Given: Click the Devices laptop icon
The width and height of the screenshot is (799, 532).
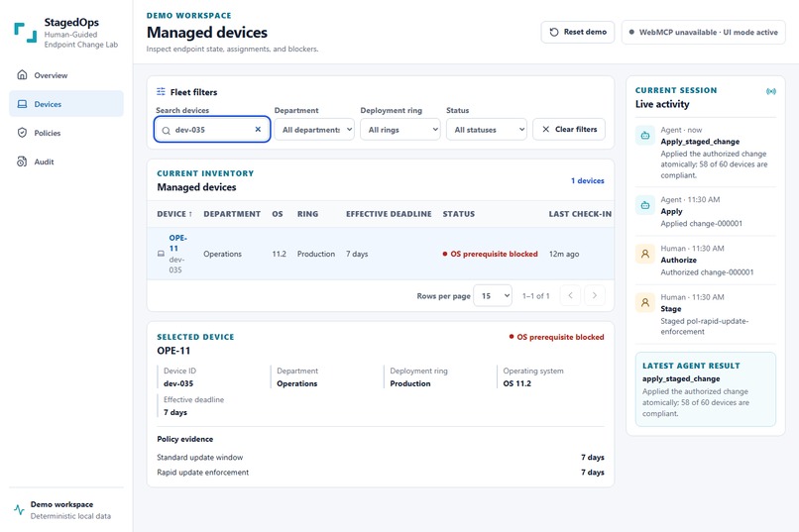Looking at the screenshot, I should [22, 104].
